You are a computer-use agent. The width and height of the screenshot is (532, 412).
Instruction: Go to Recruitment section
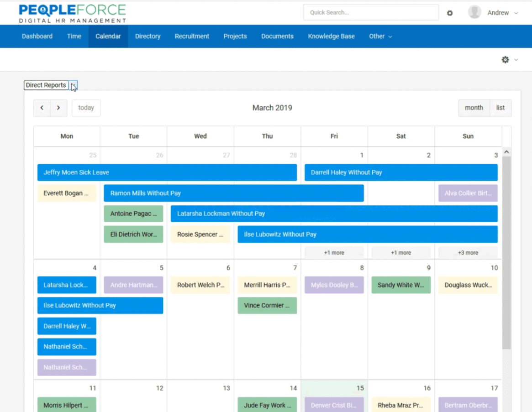point(192,37)
